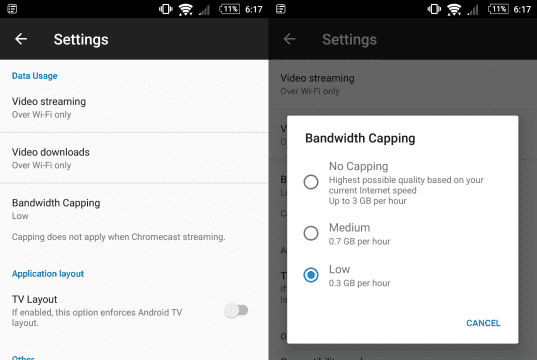This screenshot has width=537, height=360.
Task: Tap the battery indicator in left status bar
Action: coord(229,9)
